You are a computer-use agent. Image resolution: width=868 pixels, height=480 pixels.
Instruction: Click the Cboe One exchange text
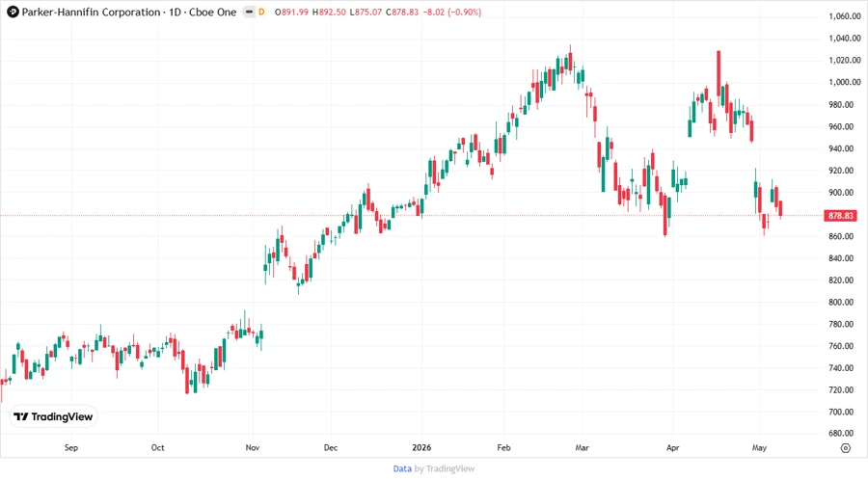[212, 12]
